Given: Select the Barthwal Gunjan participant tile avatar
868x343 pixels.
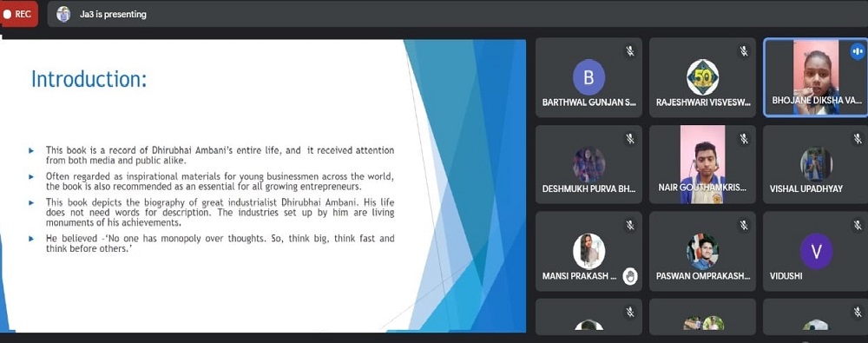Looking at the screenshot, I should [x=589, y=77].
